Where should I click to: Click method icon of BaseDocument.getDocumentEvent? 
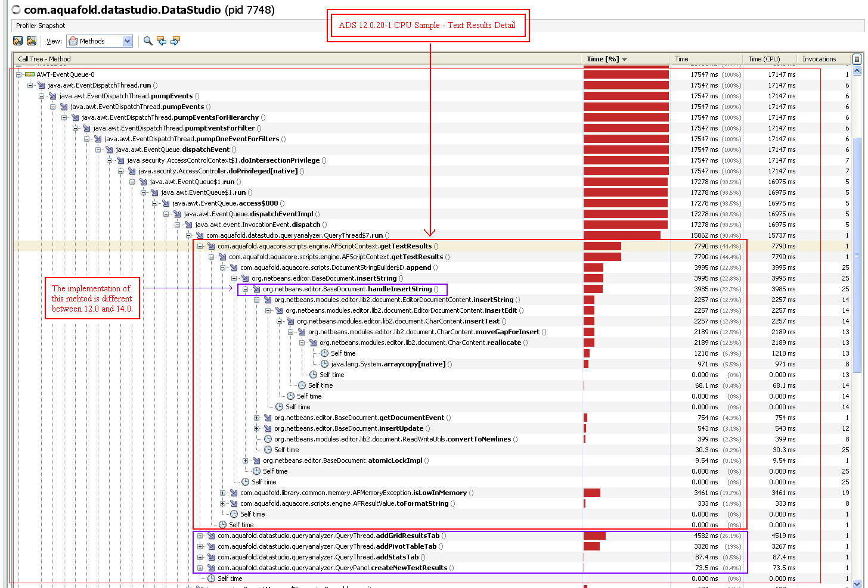point(268,418)
